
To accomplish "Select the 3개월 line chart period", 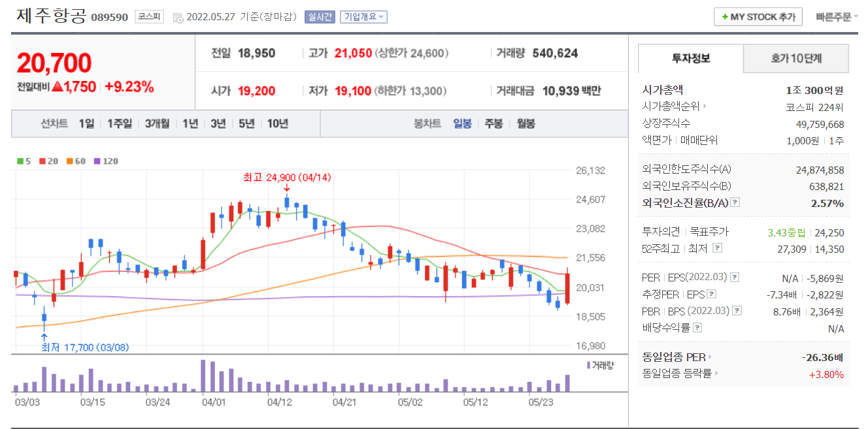I will (158, 123).
